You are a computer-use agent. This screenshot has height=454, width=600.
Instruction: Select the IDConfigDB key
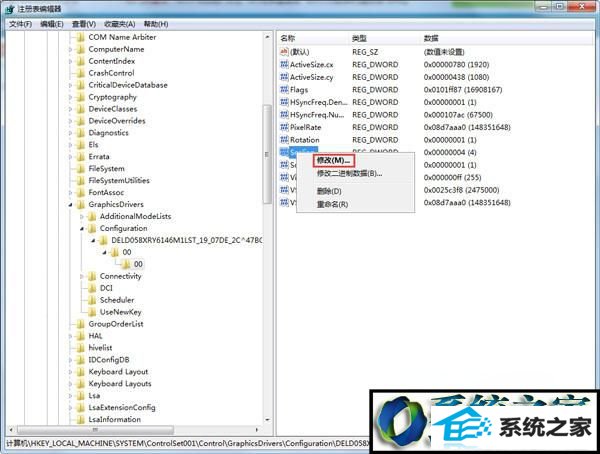click(109, 360)
